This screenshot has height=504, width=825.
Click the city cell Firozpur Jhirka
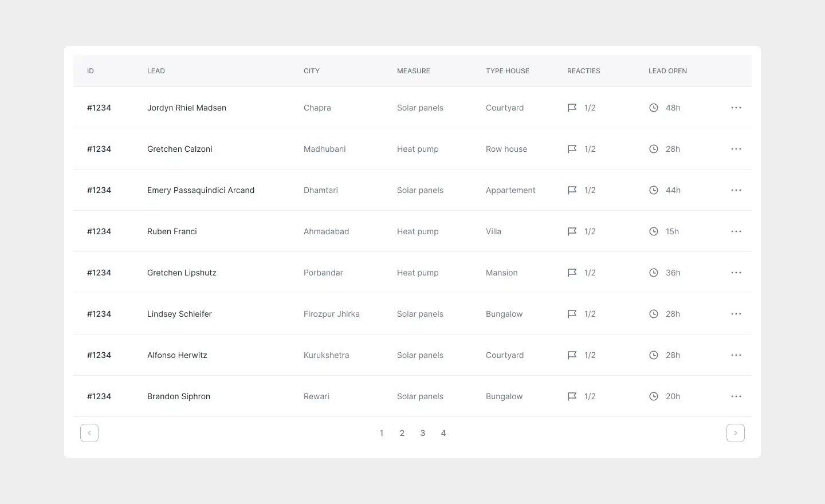point(332,314)
